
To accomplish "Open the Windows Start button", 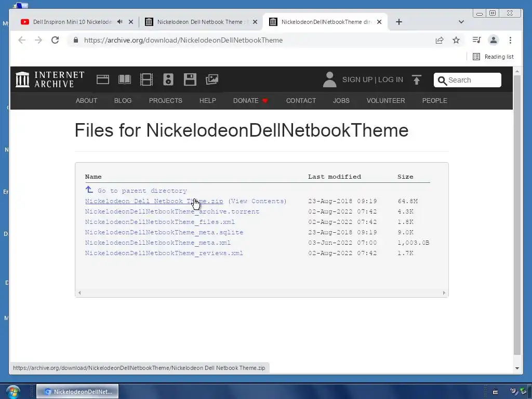I will [x=12, y=392].
